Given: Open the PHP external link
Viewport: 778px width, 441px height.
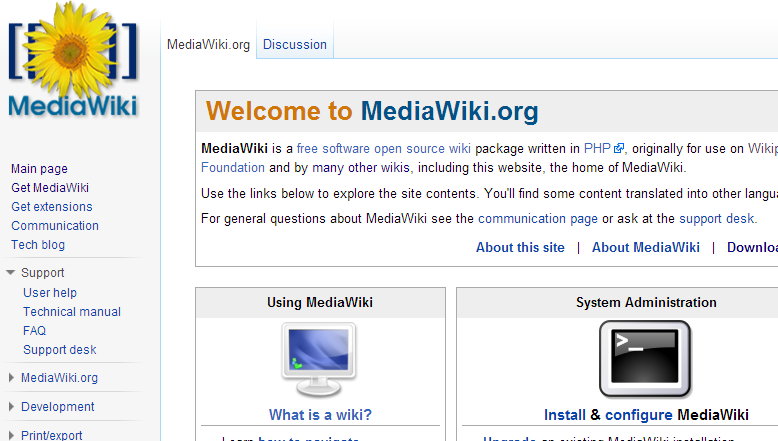Looking at the screenshot, I should point(597,148).
